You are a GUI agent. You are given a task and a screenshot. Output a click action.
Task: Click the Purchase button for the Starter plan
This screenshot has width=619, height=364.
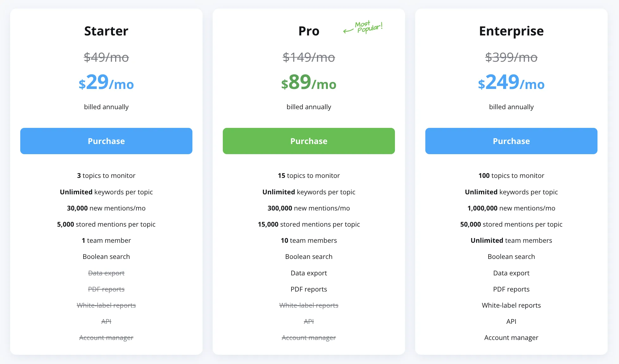pyautogui.click(x=106, y=141)
